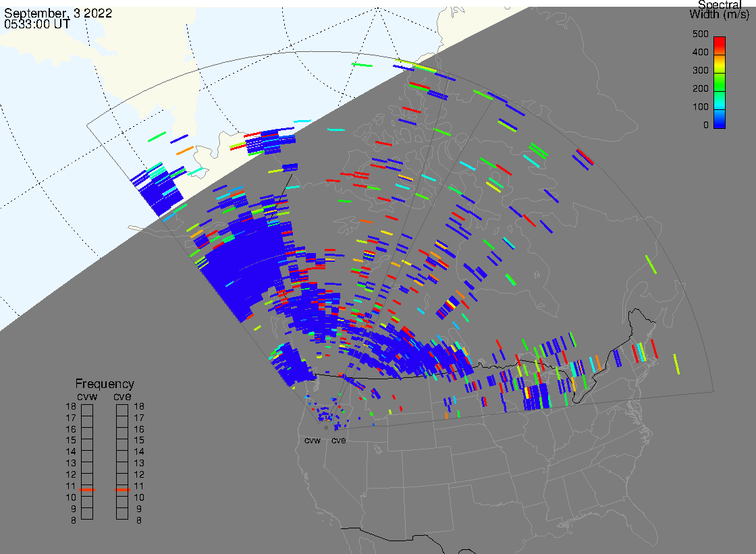
Task: Click the red marker on cve frequency bar
Action: point(122,490)
